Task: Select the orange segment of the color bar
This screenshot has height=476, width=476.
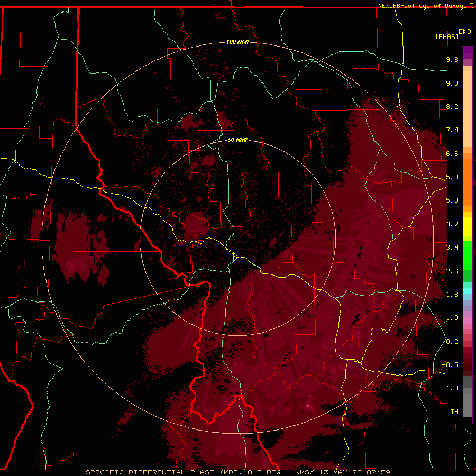Action: click(467, 182)
